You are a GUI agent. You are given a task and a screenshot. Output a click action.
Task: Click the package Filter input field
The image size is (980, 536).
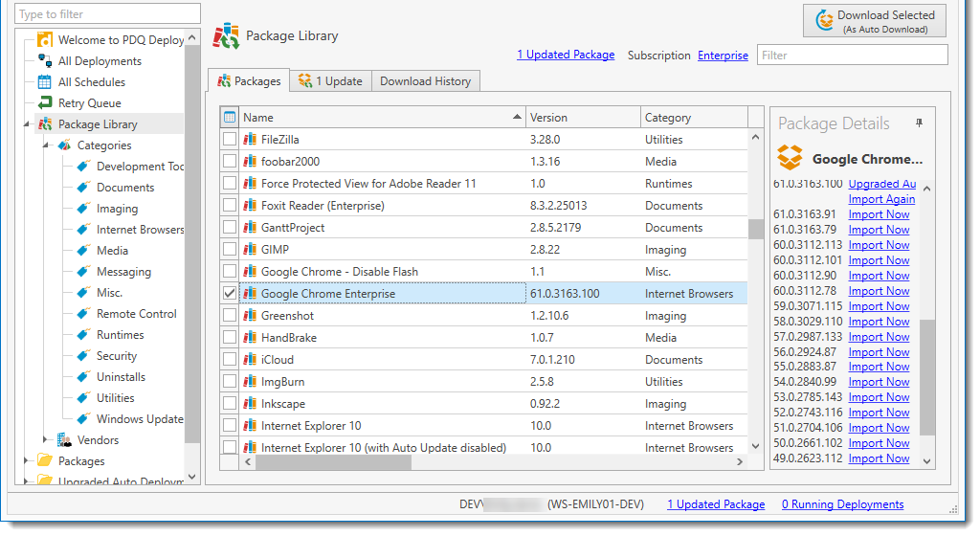coord(852,56)
